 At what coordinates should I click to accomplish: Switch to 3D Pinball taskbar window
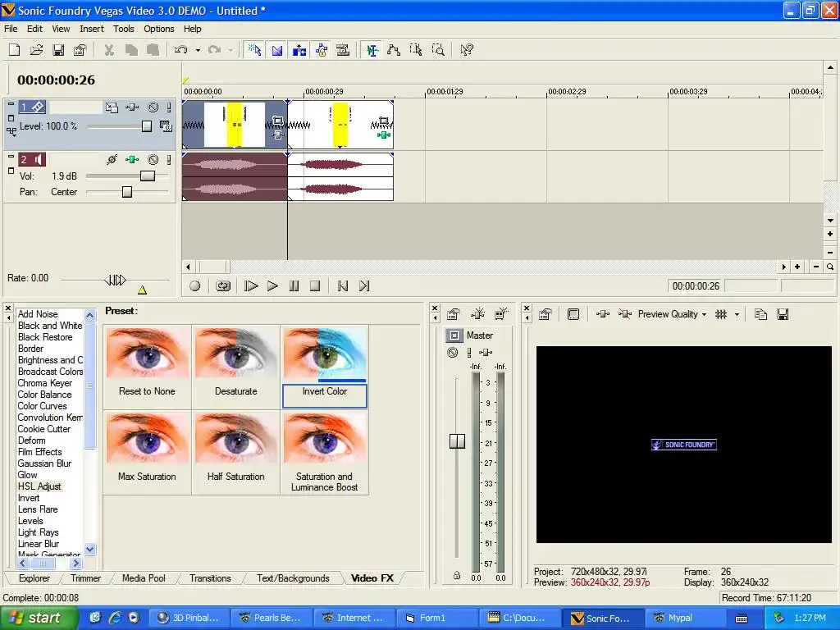click(x=189, y=619)
